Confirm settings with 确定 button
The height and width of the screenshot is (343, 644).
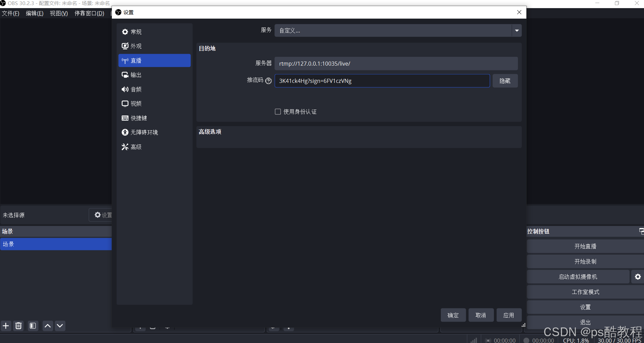coord(453,315)
